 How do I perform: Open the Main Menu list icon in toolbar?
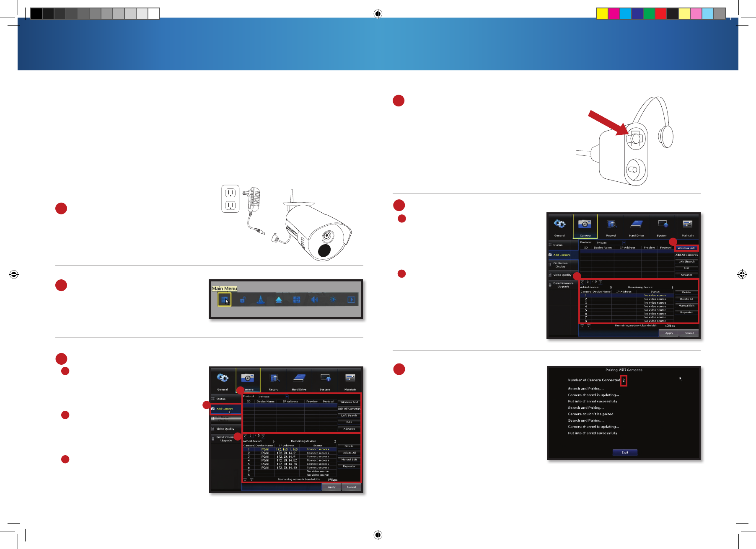tap(225, 299)
